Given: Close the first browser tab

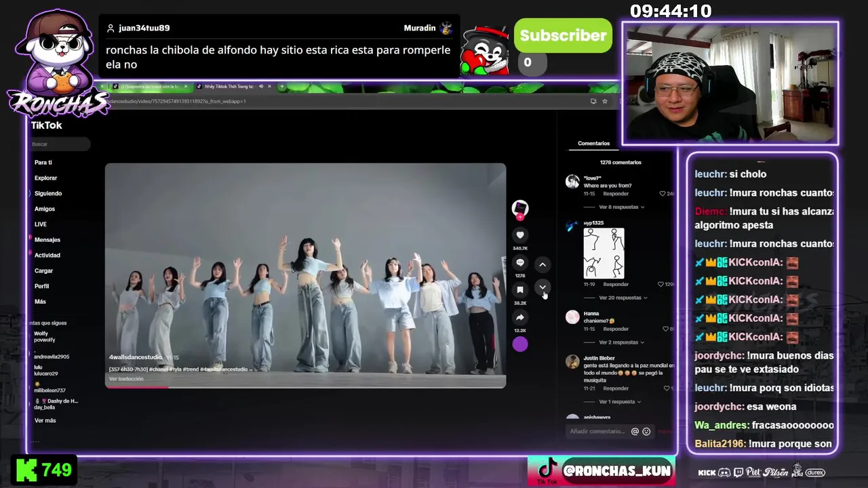Looking at the screenshot, I should click(185, 87).
